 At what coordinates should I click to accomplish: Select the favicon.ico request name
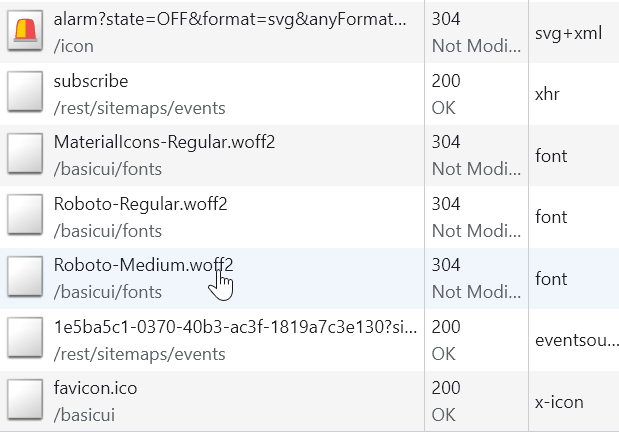(x=94, y=389)
